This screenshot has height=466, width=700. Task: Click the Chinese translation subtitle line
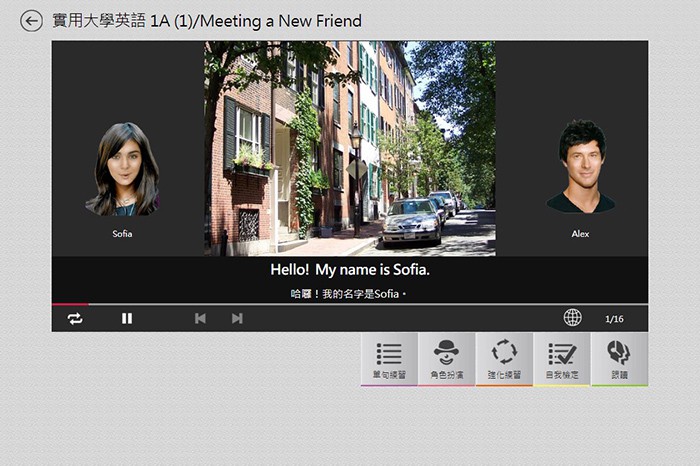coord(349,294)
